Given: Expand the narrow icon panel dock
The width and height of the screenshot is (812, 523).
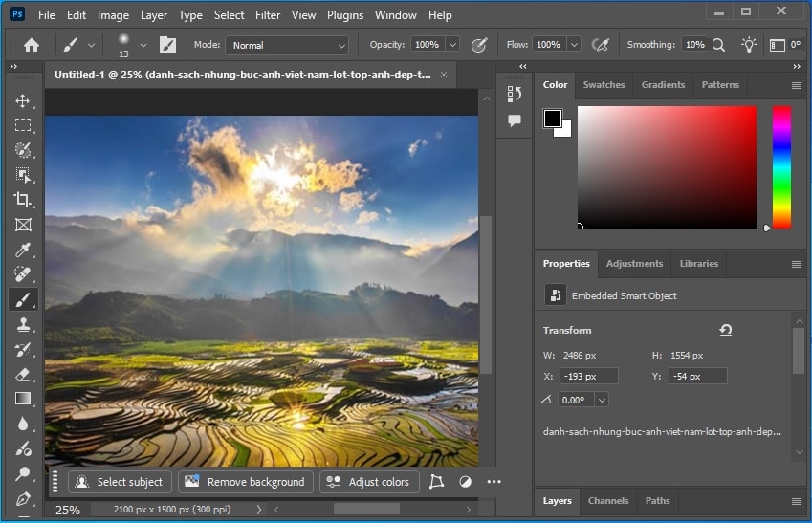Looking at the screenshot, I should [x=523, y=66].
